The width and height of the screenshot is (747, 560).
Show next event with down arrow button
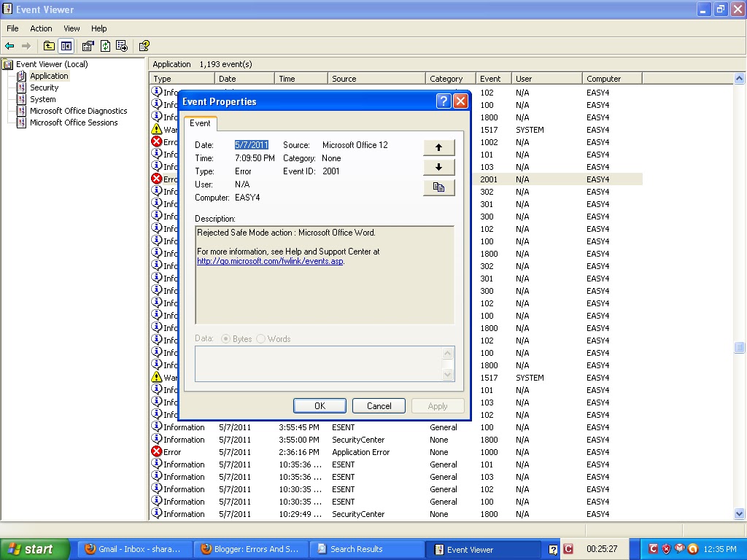[x=438, y=167]
